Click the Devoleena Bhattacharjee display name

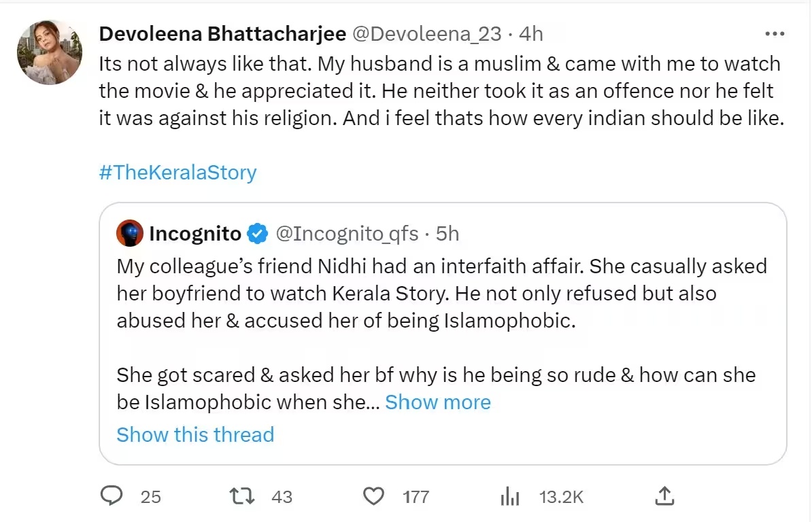[x=223, y=33]
